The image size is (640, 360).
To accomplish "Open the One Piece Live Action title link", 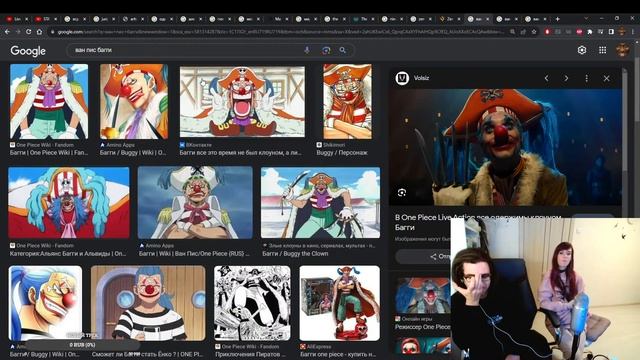I will 478,222.
